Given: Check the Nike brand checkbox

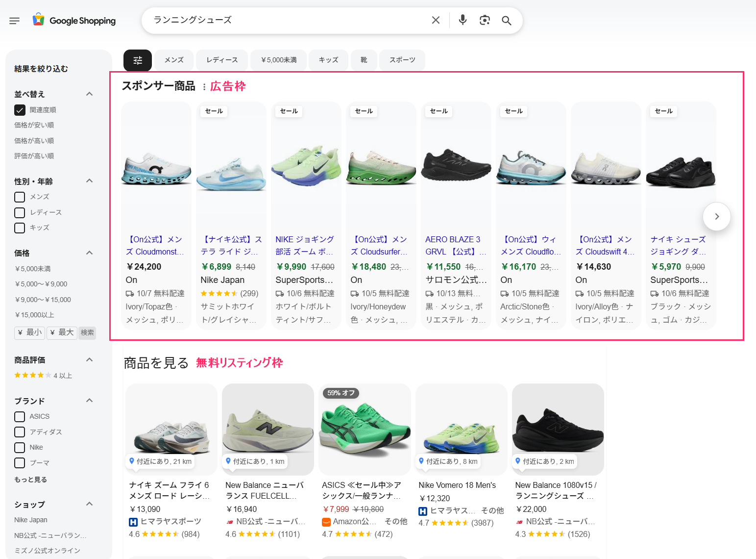Looking at the screenshot, I should (20, 448).
